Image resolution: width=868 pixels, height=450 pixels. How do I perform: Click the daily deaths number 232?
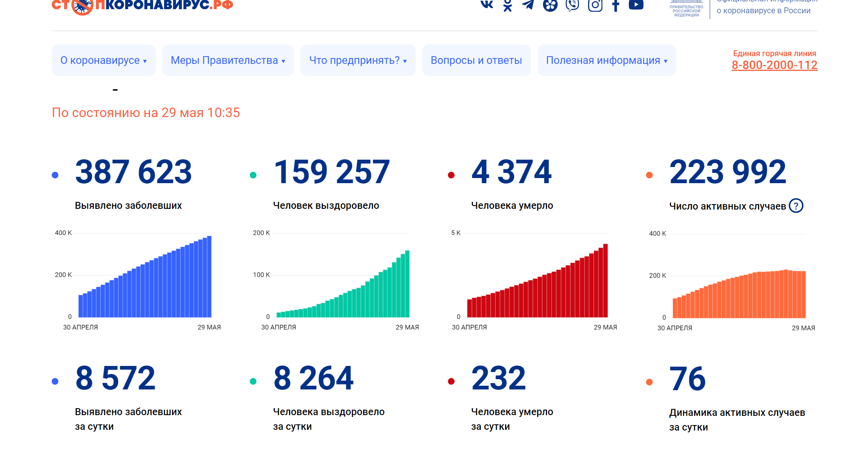(499, 378)
